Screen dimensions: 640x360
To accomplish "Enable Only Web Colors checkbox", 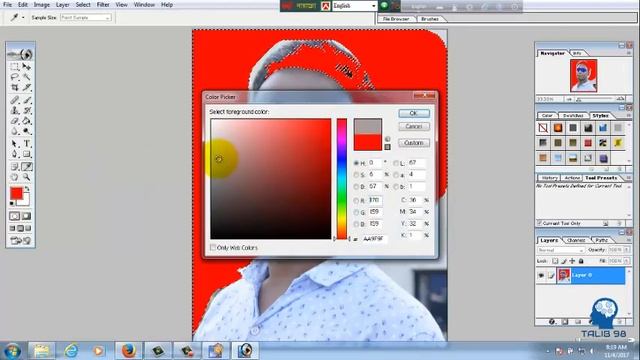I will [213, 247].
